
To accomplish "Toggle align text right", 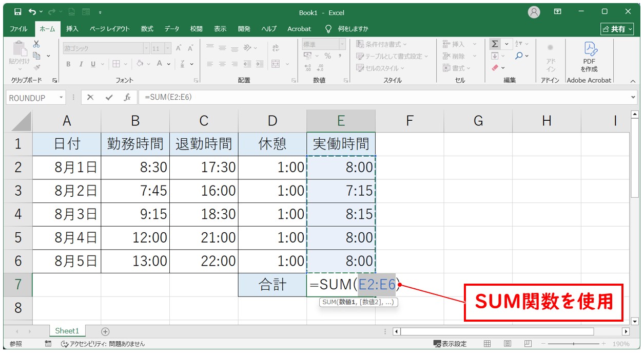I will tap(235, 64).
